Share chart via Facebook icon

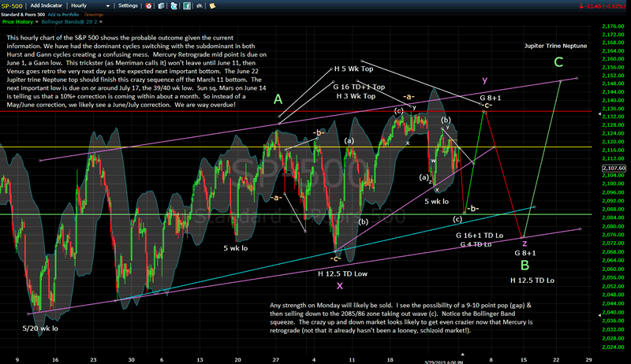187,6
